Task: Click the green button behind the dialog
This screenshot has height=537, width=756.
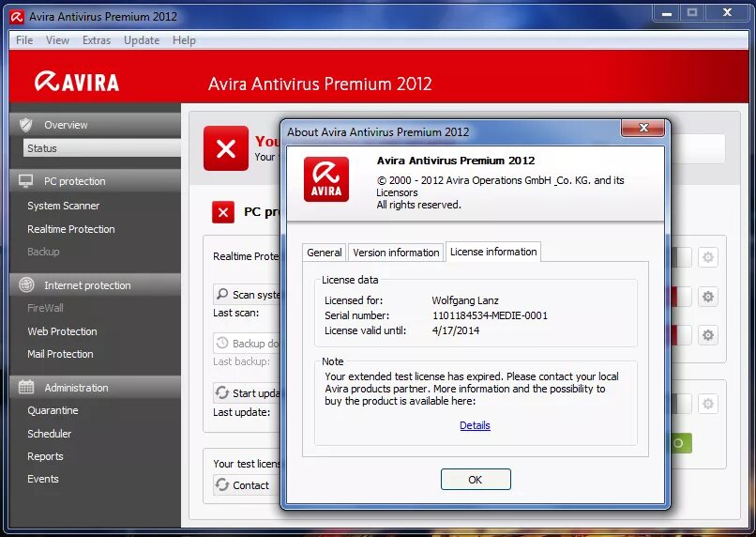Action: point(681,443)
